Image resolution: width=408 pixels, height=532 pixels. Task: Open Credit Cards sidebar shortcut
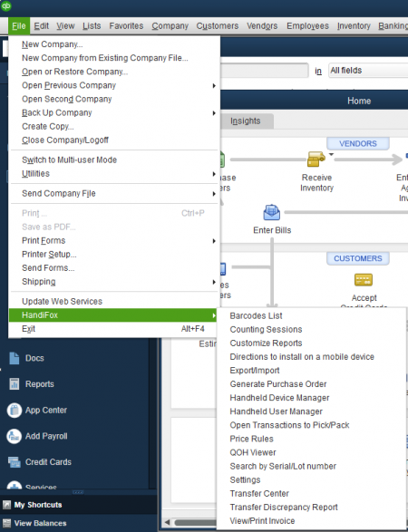tap(15, 462)
